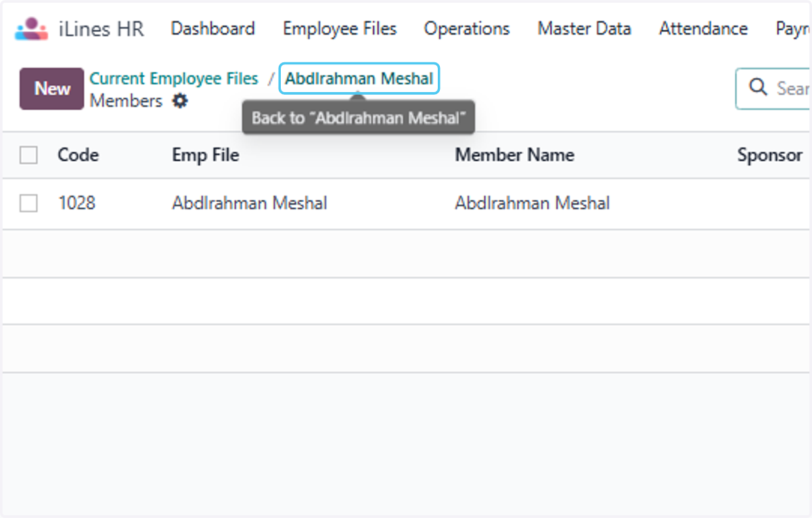Image resolution: width=812 pixels, height=518 pixels.
Task: Sort by the Member Name column header
Action: 514,155
